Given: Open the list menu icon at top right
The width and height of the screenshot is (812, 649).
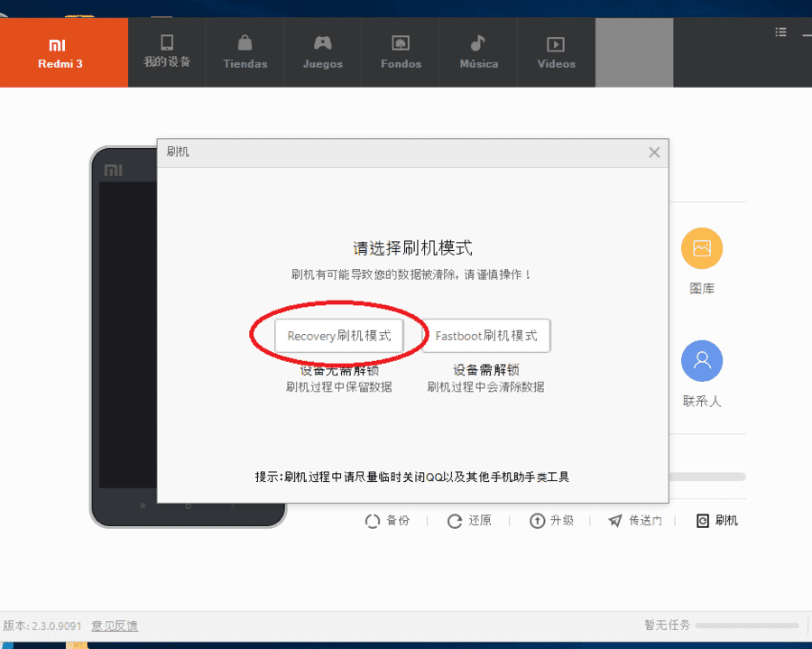Looking at the screenshot, I should 780,32.
